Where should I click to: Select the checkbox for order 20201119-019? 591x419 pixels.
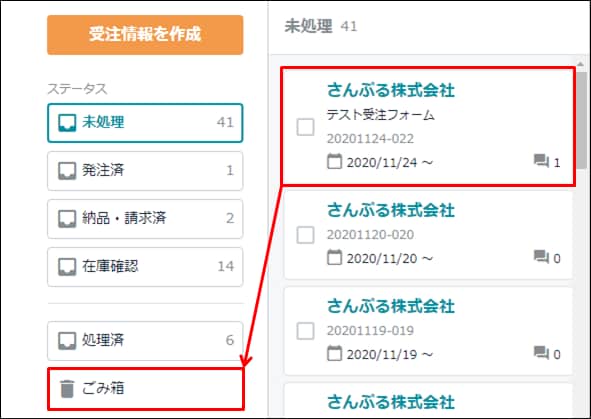305,331
